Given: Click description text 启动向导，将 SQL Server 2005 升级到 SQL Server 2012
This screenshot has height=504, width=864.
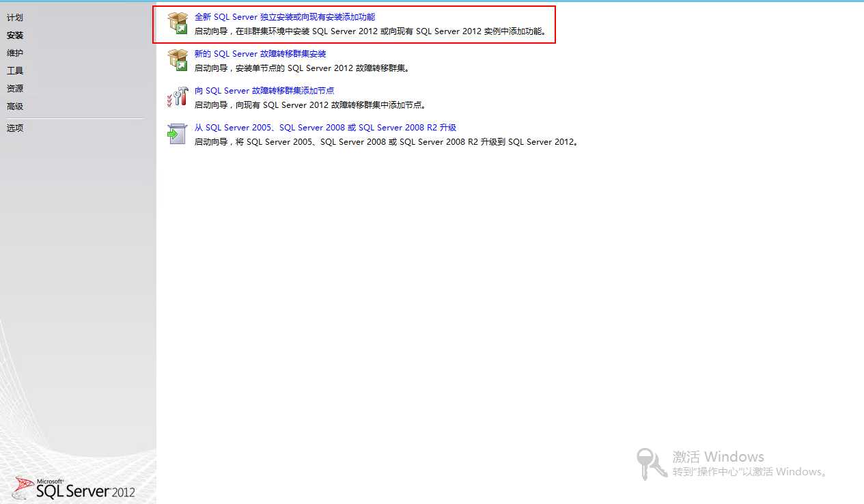Looking at the screenshot, I should coord(387,142).
